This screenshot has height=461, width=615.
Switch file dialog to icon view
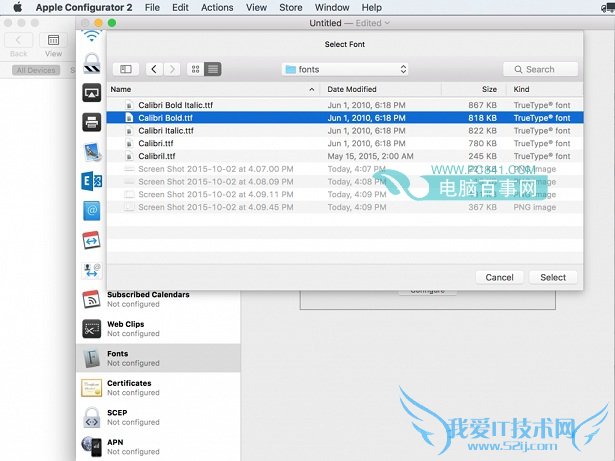[x=195, y=69]
